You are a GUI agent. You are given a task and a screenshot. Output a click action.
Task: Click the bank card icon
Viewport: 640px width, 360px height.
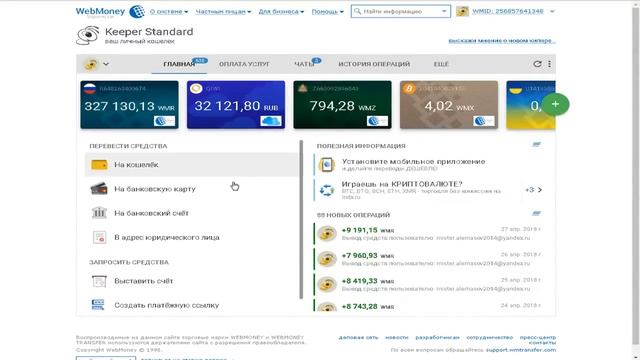pyautogui.click(x=99, y=189)
